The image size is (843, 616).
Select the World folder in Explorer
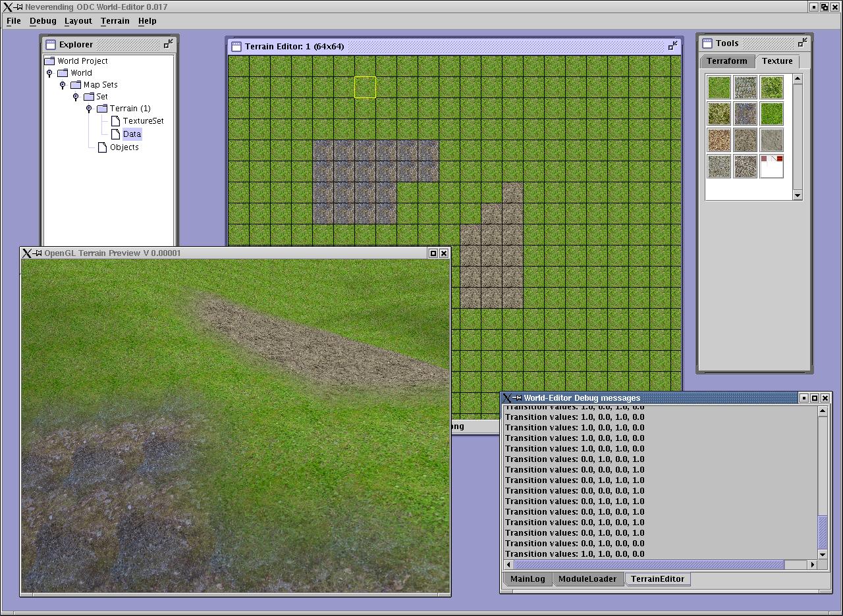click(81, 73)
